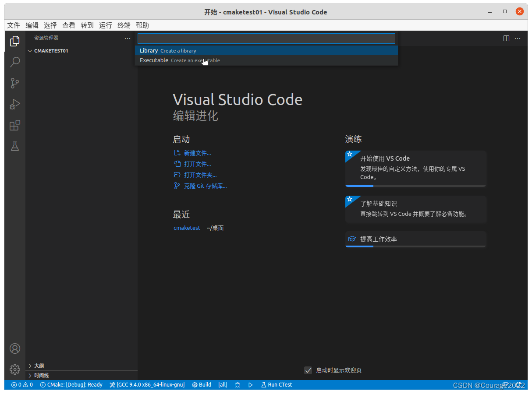
Task: Open 开始使用 VS Code walkthrough card
Action: click(x=415, y=169)
